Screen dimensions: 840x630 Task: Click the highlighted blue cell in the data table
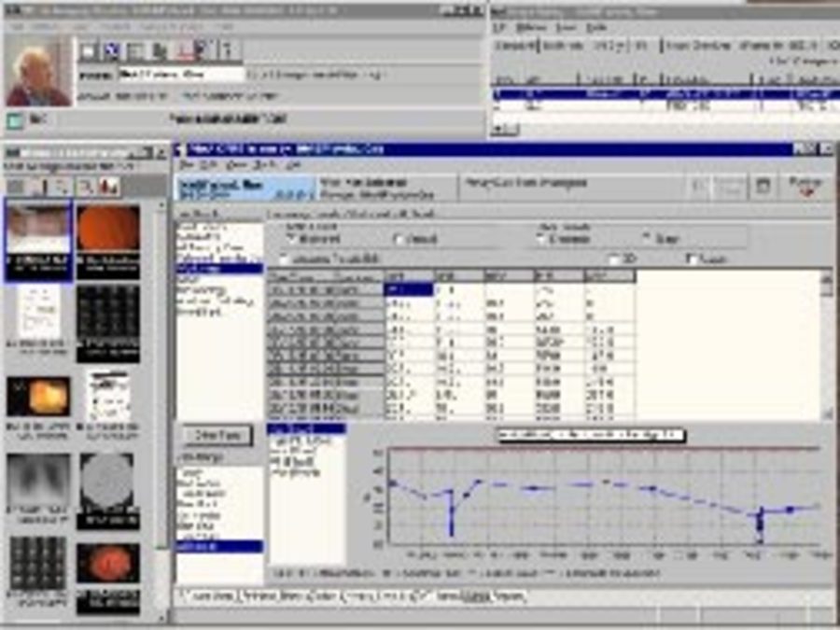tap(409, 290)
